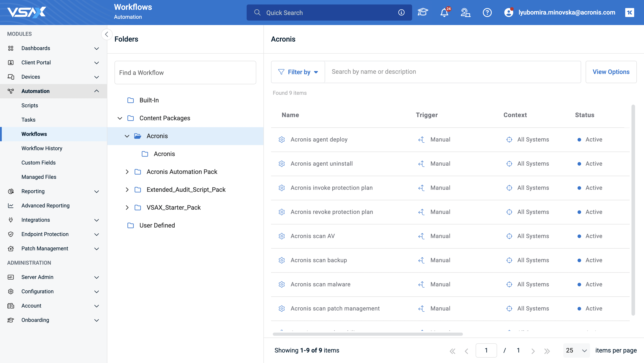The image size is (644, 363).
Task: Open the items per page dropdown
Action: (576, 350)
